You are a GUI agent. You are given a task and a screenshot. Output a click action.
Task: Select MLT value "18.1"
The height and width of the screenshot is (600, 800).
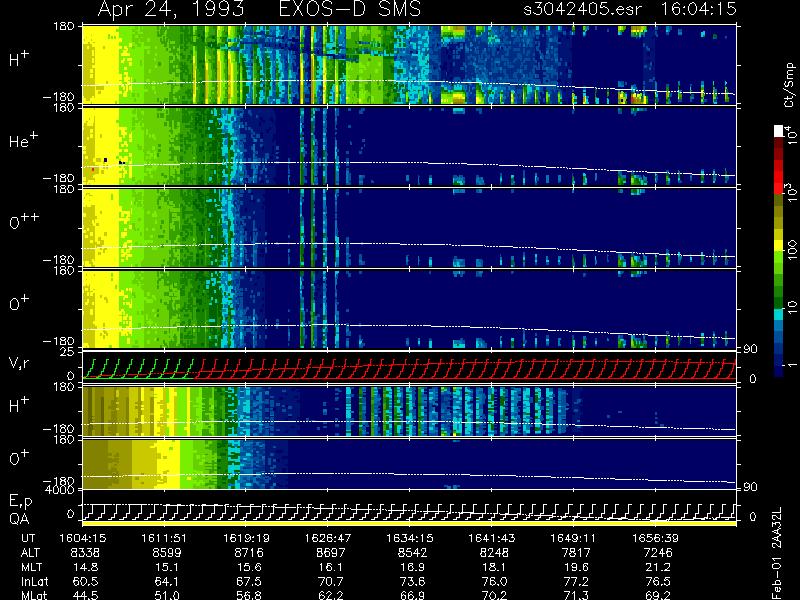[x=494, y=567]
